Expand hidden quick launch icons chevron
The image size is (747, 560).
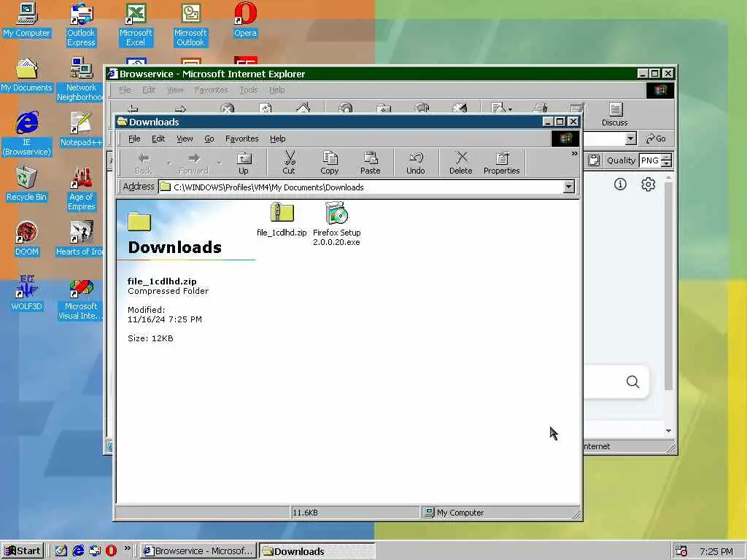tap(127, 548)
